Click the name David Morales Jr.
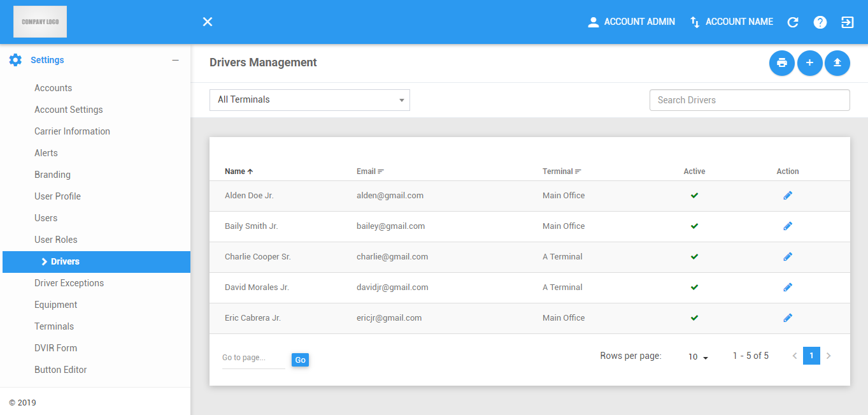 (257, 288)
